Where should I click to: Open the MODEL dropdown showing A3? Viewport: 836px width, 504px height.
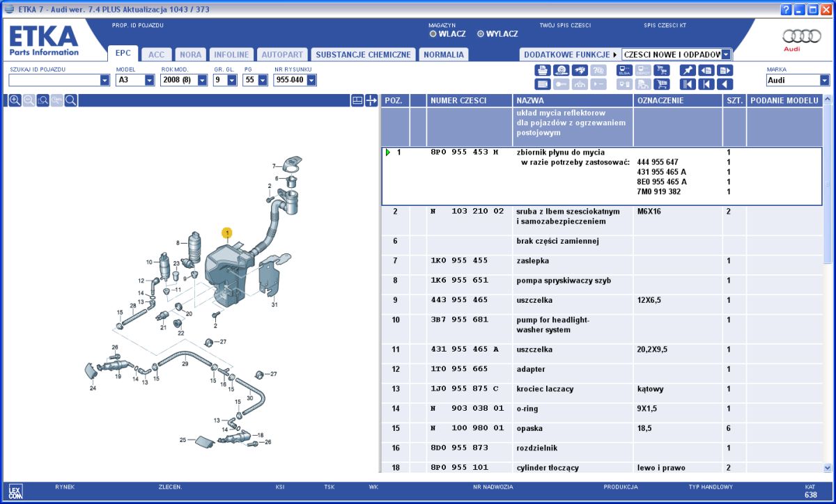150,80
